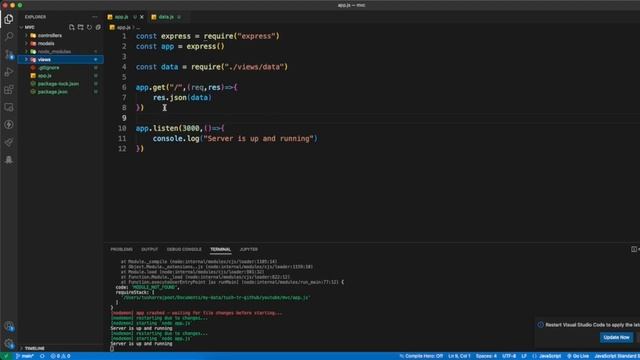
Task: Show errors and warnings count in status bar
Action: click(x=60, y=356)
